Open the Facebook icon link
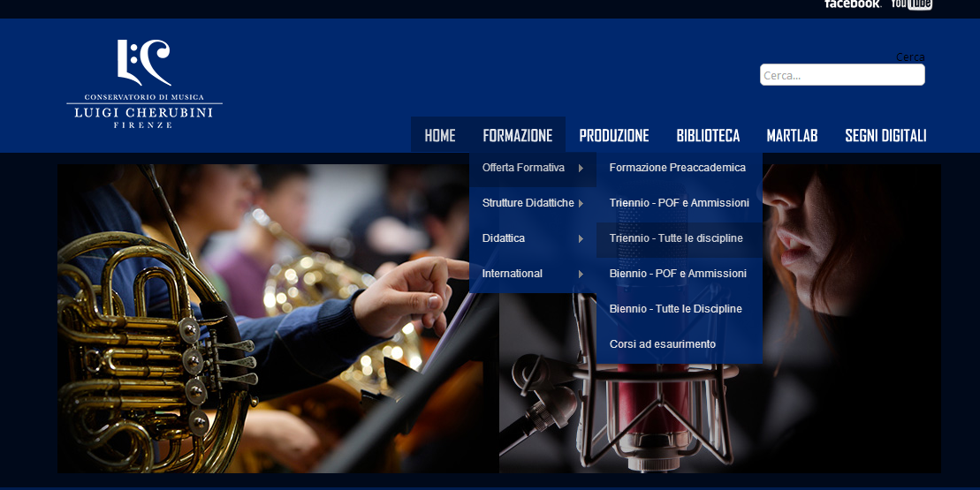 pyautogui.click(x=853, y=4)
